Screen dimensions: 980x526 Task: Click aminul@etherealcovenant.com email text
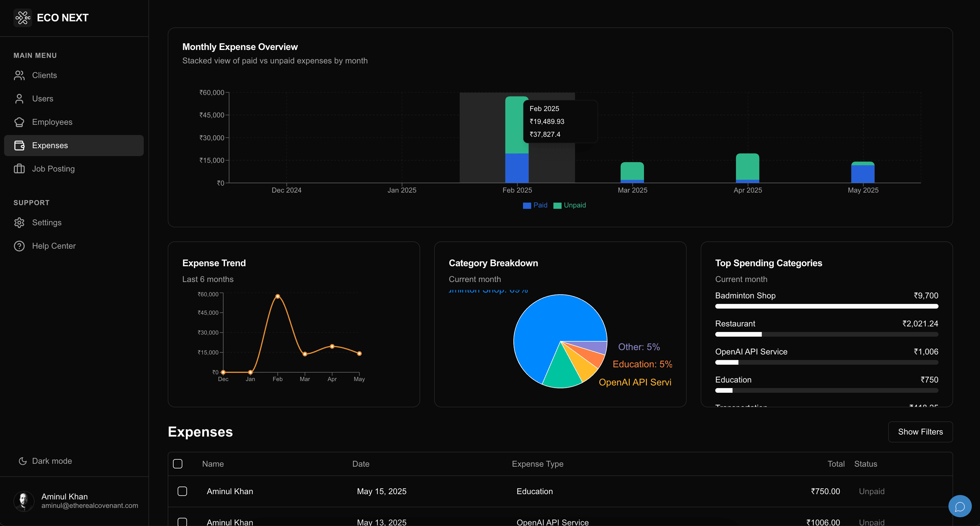pyautogui.click(x=89, y=506)
